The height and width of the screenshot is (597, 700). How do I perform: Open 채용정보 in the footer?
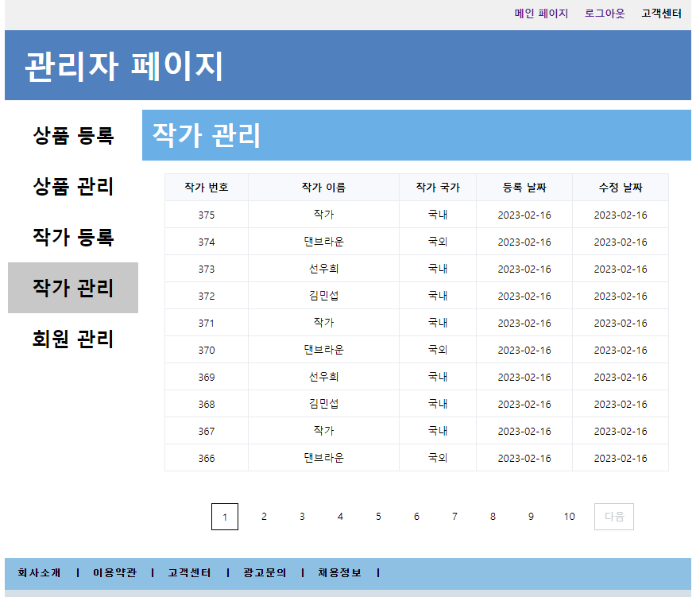340,572
